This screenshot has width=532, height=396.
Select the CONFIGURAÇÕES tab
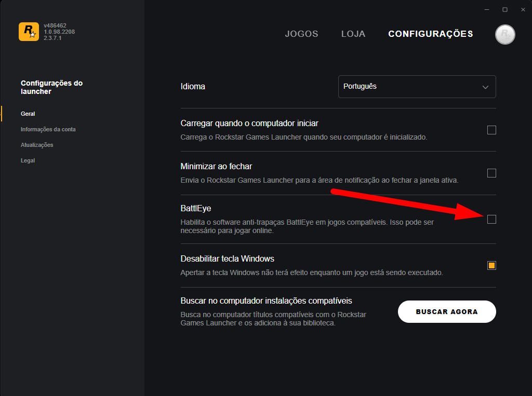(x=431, y=34)
